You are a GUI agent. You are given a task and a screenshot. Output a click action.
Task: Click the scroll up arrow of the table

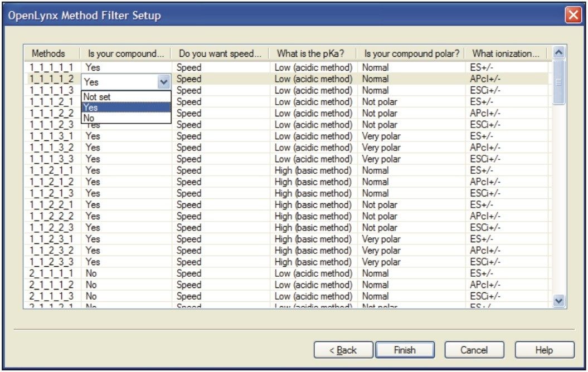click(558, 52)
